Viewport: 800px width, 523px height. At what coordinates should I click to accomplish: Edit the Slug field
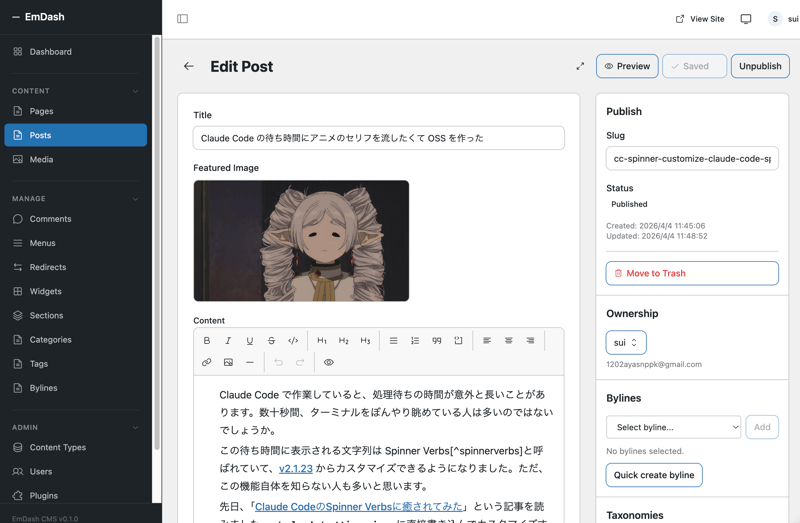click(692, 159)
